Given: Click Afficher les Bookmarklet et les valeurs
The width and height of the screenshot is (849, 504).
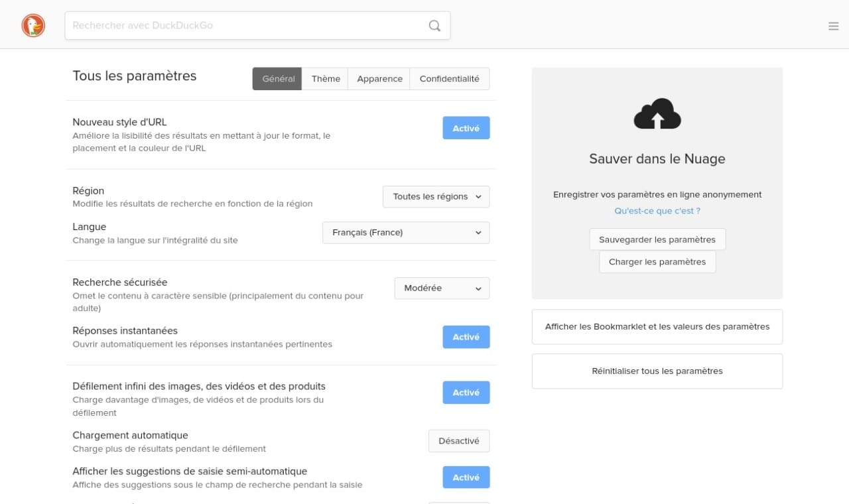Looking at the screenshot, I should 657,326.
